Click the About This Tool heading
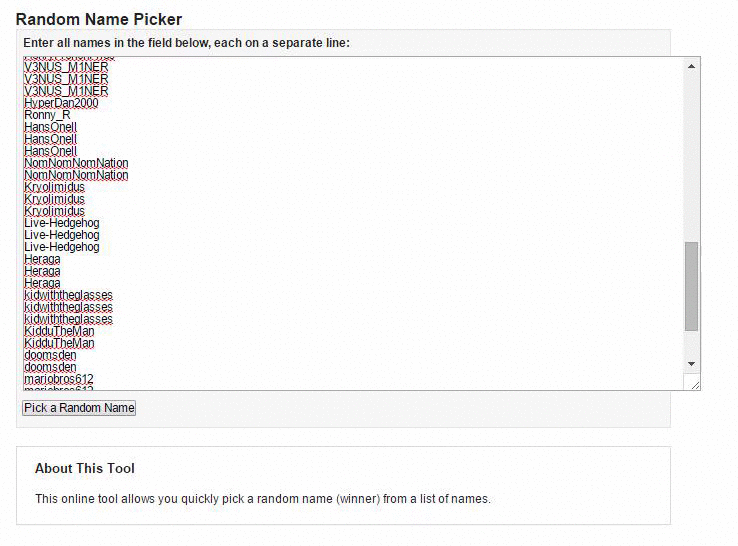 (85, 468)
